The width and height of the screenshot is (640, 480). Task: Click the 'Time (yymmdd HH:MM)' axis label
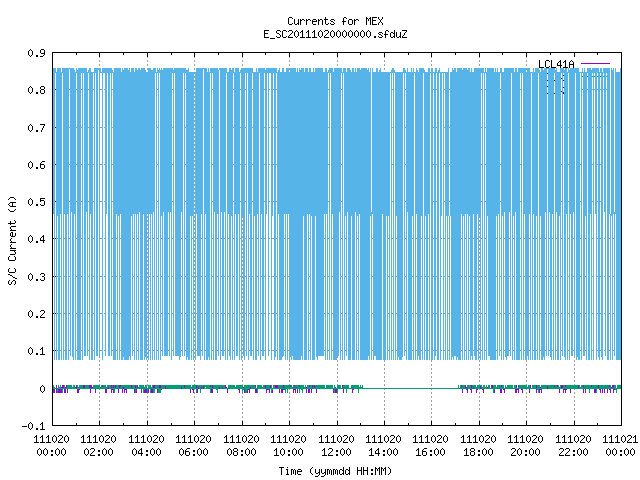pos(335,471)
